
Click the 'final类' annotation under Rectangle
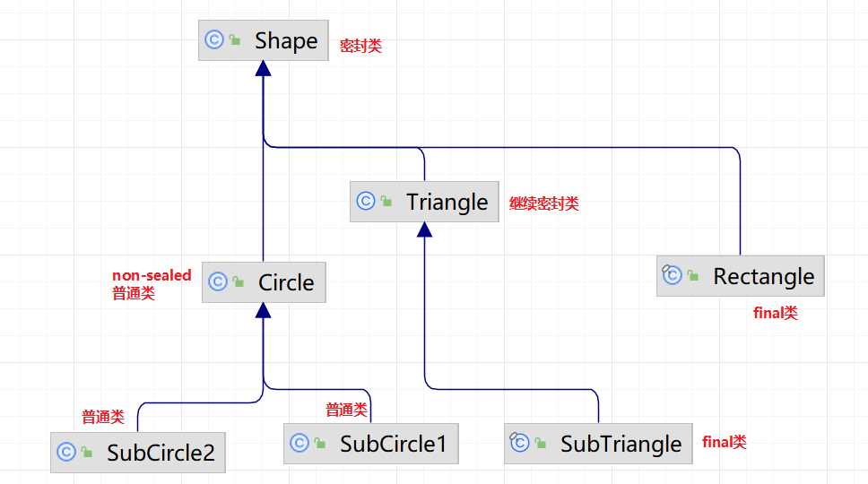pyautogui.click(x=776, y=313)
